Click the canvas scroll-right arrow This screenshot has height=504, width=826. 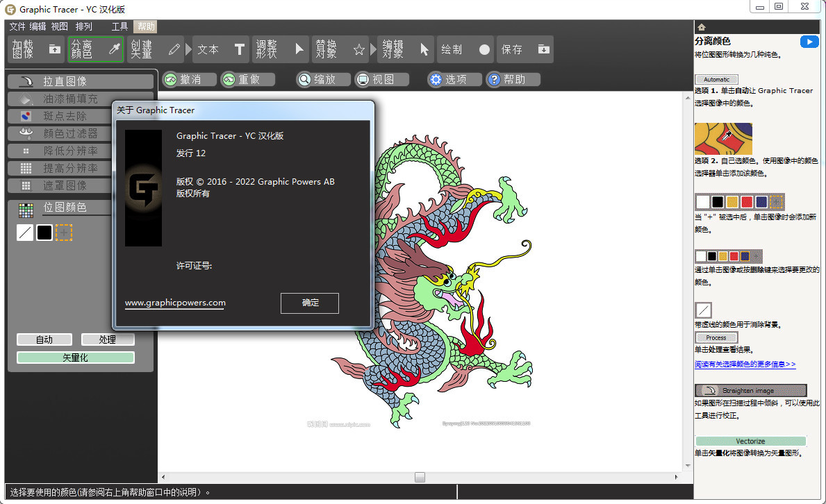[x=676, y=477]
